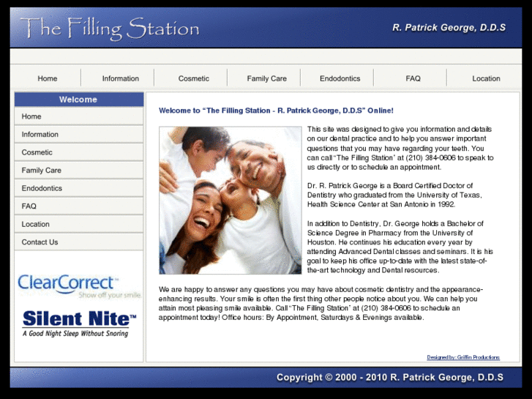Click the paragraph starting 'We are happy to answer'
Image resolution: width=532 pixels, height=399 pixels.
coord(321,303)
